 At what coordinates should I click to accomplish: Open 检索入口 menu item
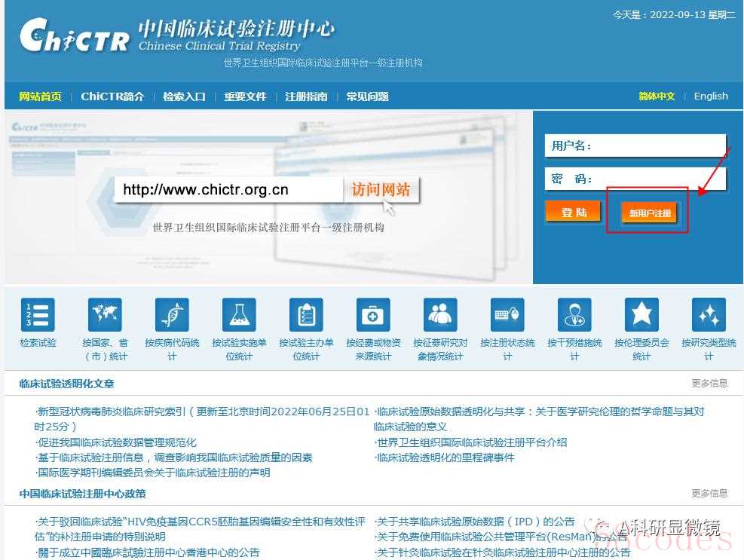click(184, 96)
